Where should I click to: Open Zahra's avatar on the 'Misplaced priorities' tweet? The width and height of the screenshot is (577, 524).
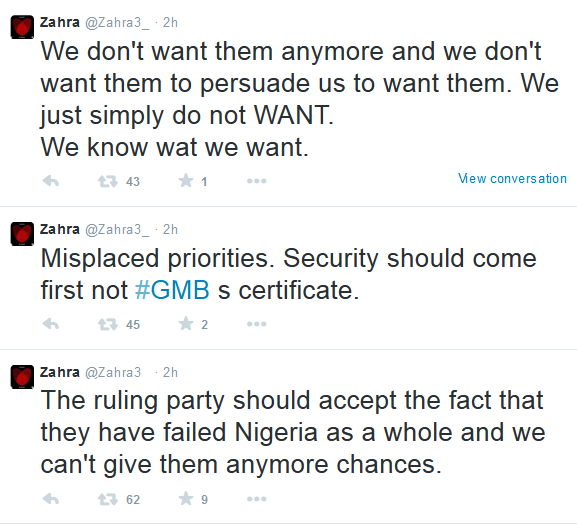[22, 234]
